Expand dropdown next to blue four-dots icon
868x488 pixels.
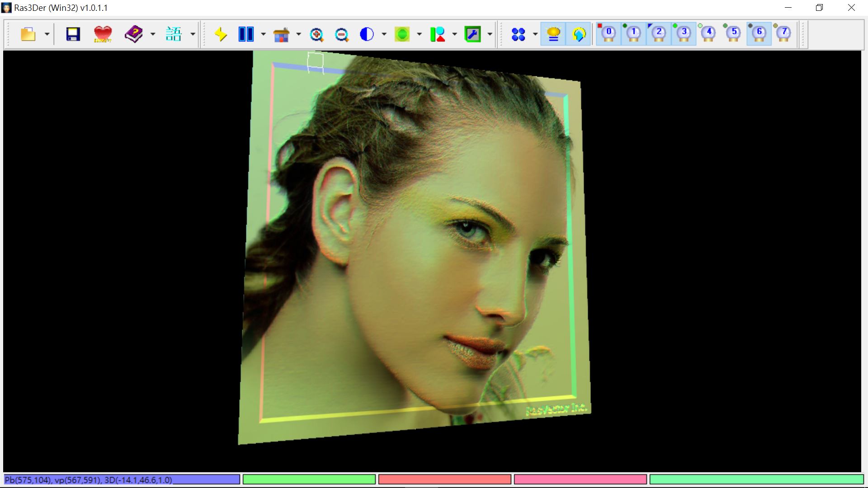535,34
